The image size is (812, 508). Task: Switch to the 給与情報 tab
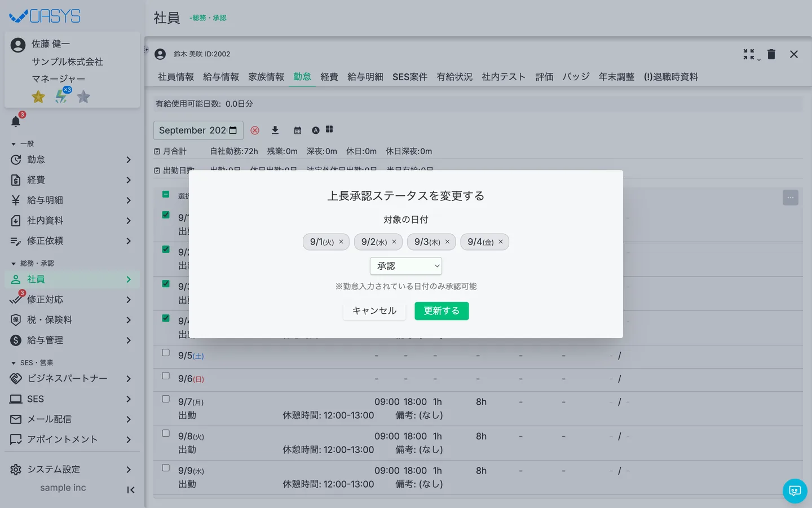(221, 77)
